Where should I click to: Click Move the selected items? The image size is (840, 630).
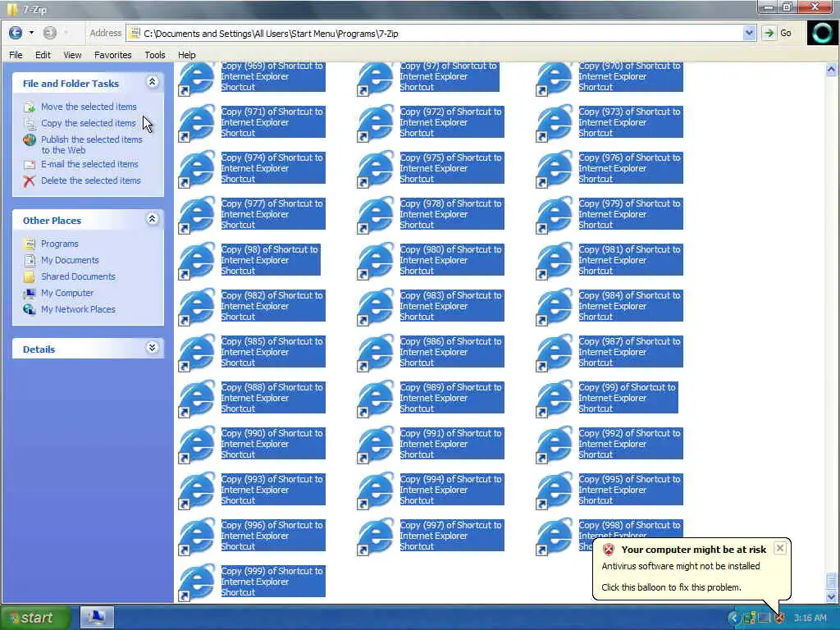[x=89, y=107]
